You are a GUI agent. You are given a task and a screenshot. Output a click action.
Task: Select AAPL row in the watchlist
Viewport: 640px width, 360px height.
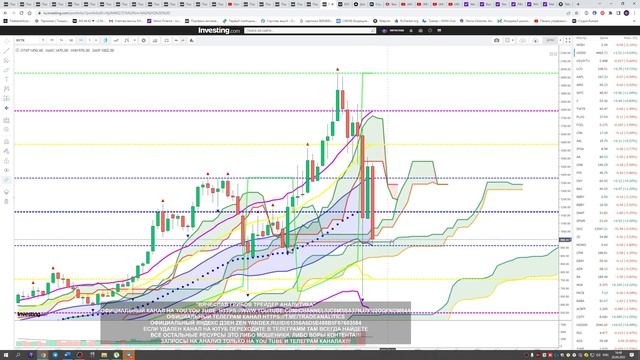(607, 77)
